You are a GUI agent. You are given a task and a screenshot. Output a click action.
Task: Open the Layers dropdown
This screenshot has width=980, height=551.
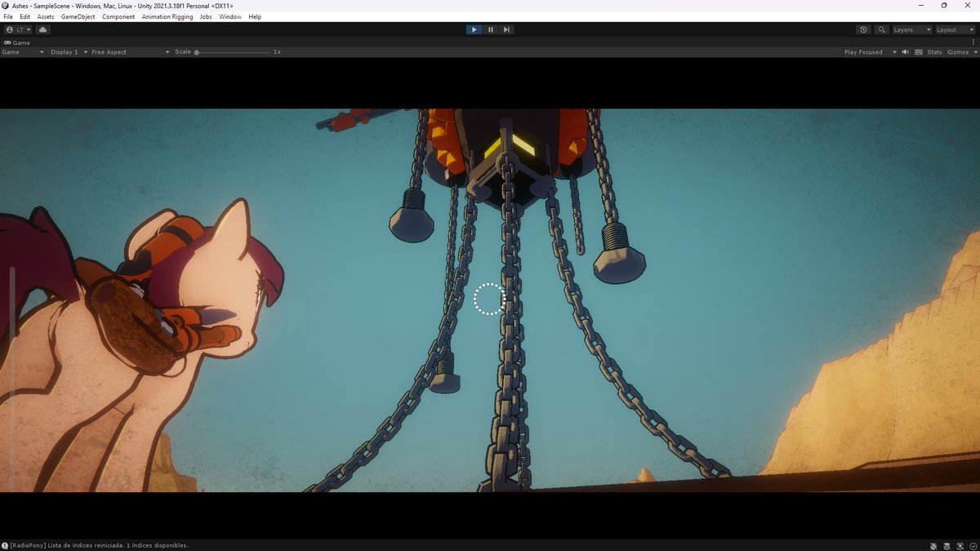911,29
